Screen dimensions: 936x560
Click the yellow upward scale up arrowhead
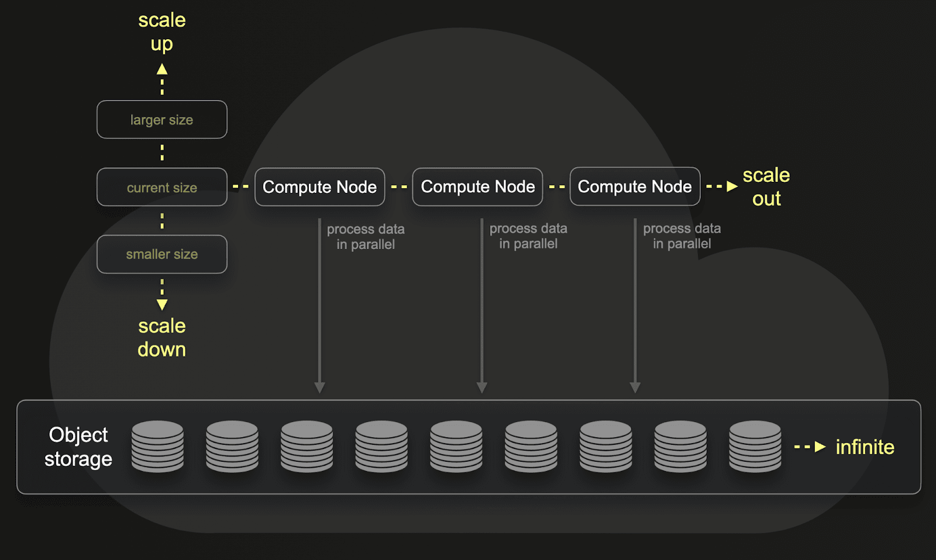pyautogui.click(x=162, y=70)
